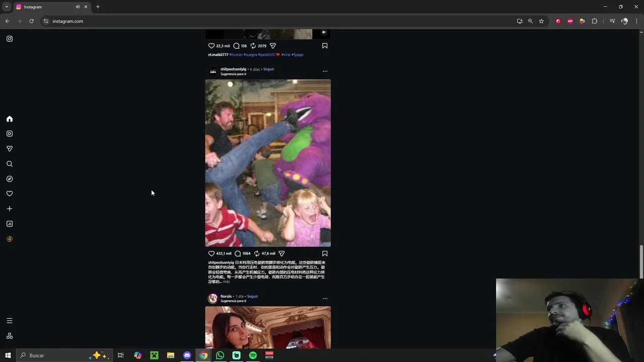Close the Instagram tab
The height and width of the screenshot is (362, 644).
[x=86, y=7]
